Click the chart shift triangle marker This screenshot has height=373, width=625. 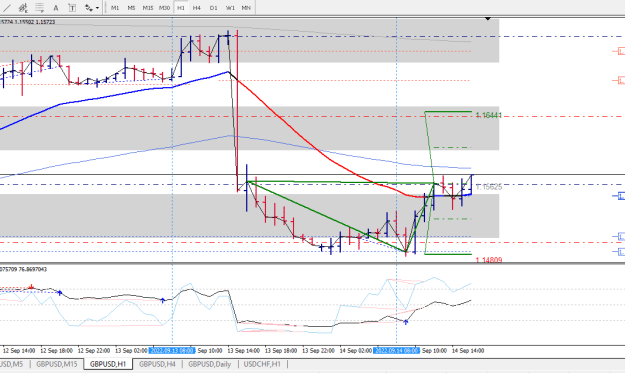coord(487,19)
